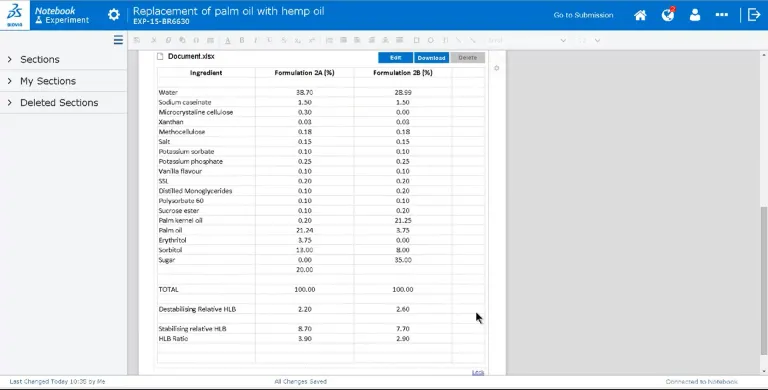This screenshot has width=768, height=390.
Task: Click Go to Submission
Action: [583, 15]
